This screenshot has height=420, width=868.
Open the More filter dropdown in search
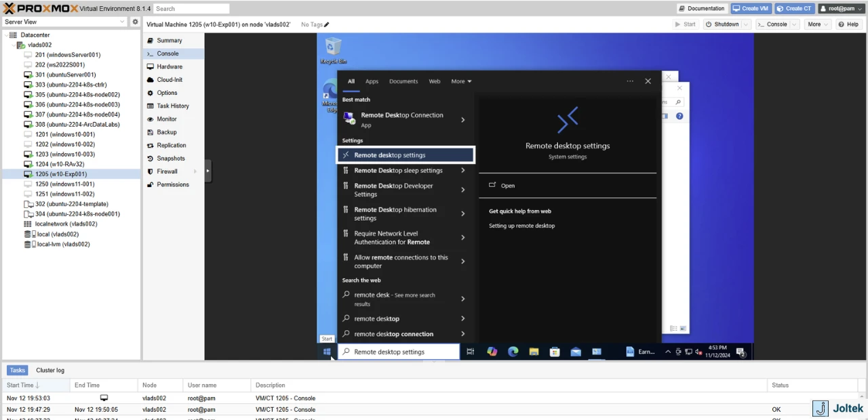461,81
